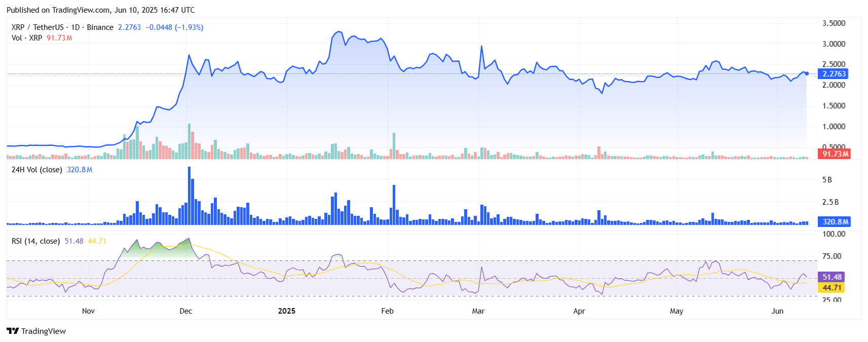Click the Dec label on time axis
This screenshot has width=868, height=342.
(x=186, y=311)
